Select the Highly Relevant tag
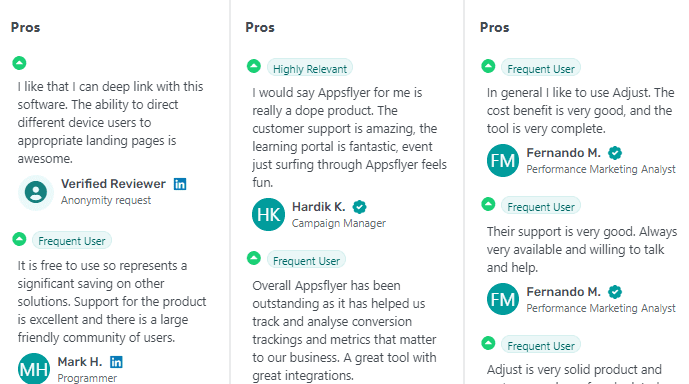 309,69
